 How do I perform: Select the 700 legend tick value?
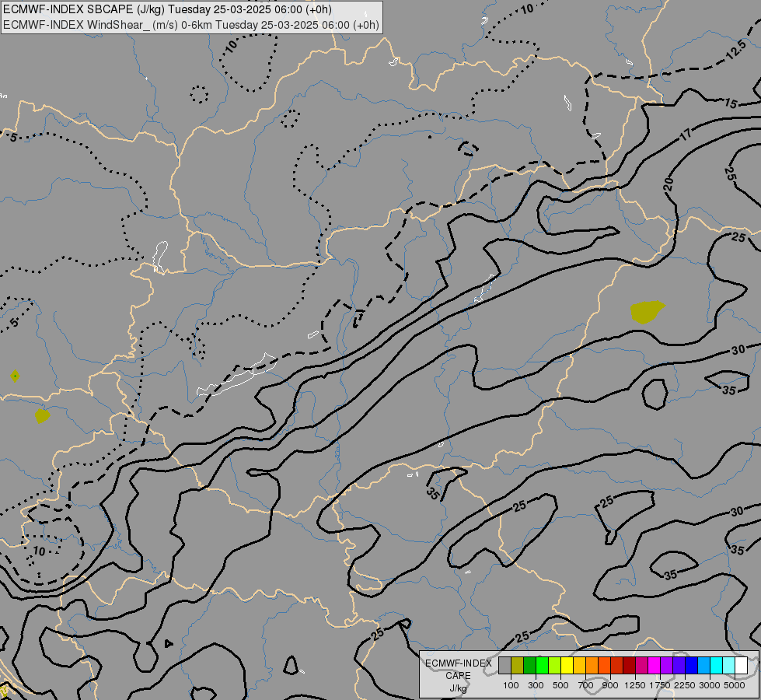pyautogui.click(x=586, y=685)
